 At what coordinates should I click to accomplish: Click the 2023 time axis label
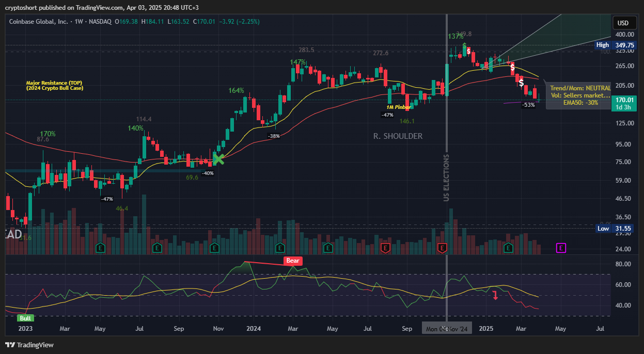25,328
